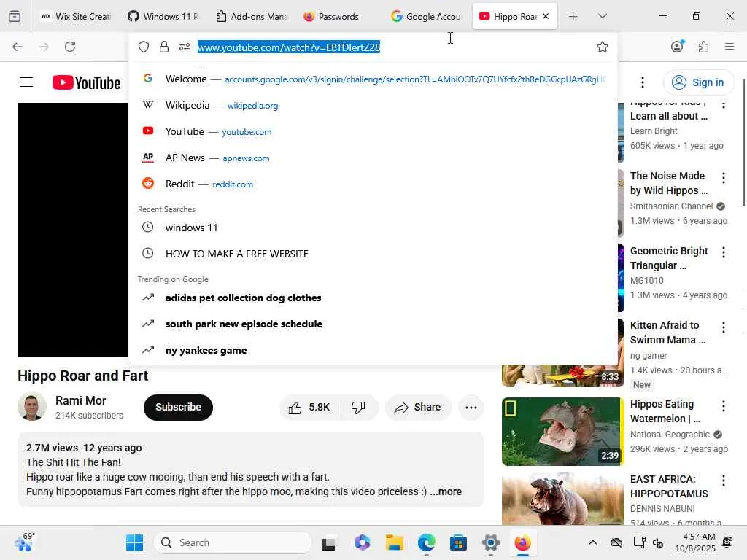Screen dimensions: 747x560
Task: Open options for Geometric Bright Triangular video
Action: click(x=723, y=252)
